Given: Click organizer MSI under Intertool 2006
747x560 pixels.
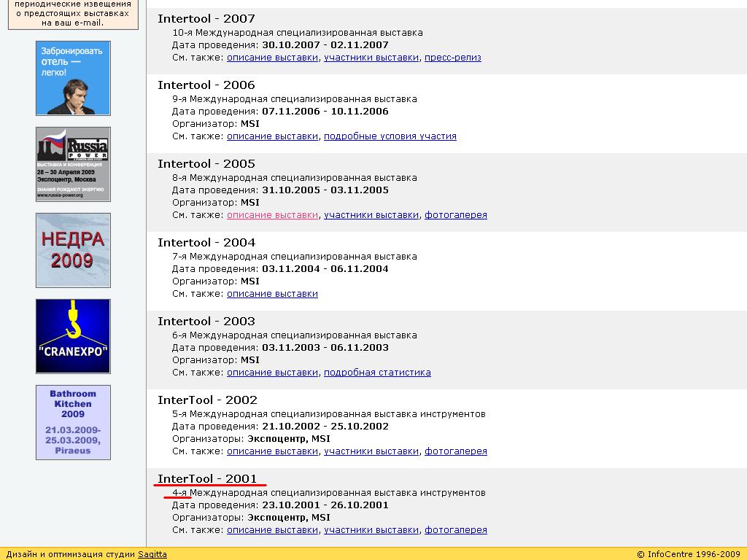Looking at the screenshot, I should (250, 124).
